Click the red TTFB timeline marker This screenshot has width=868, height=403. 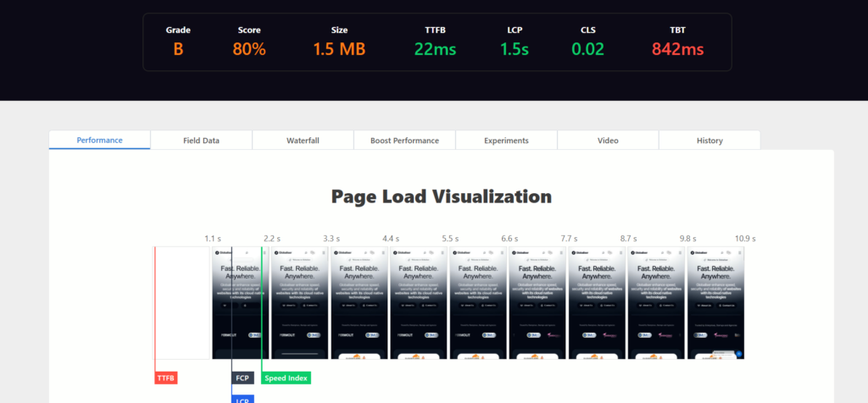point(166,378)
